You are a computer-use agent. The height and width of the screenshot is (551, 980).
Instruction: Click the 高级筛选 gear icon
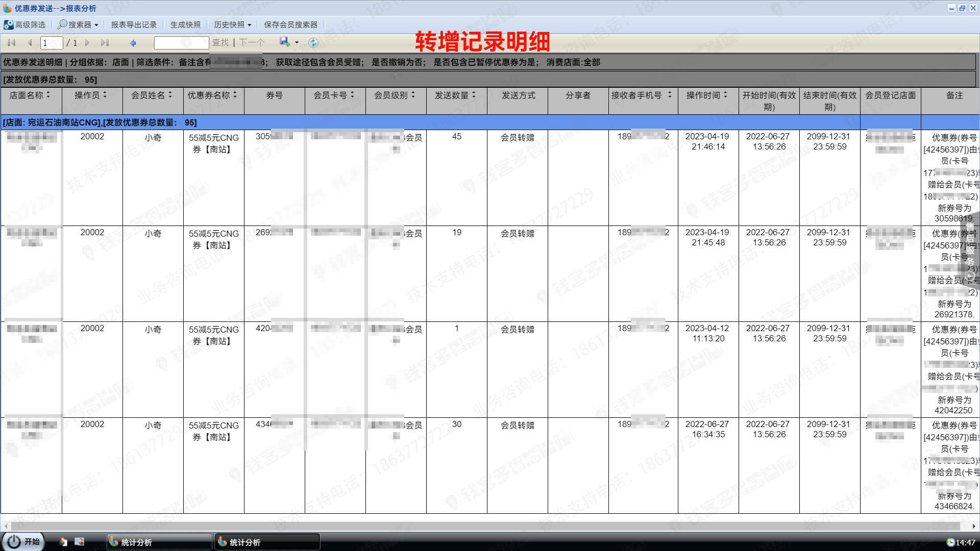pos(8,24)
